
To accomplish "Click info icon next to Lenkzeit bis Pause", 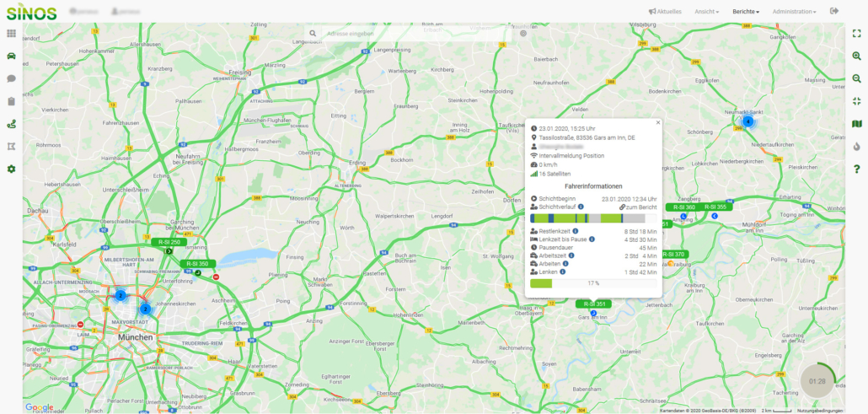I will point(592,239).
